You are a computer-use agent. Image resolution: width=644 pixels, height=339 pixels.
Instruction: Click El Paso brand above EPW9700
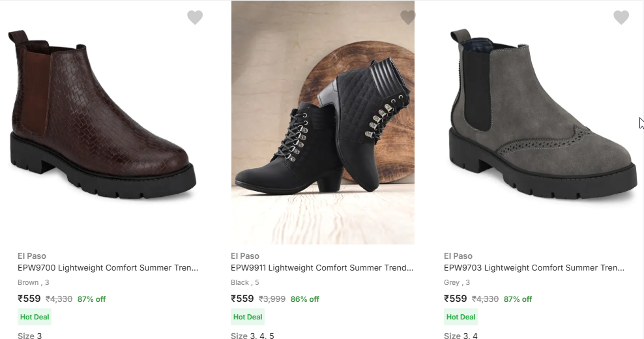(x=32, y=256)
